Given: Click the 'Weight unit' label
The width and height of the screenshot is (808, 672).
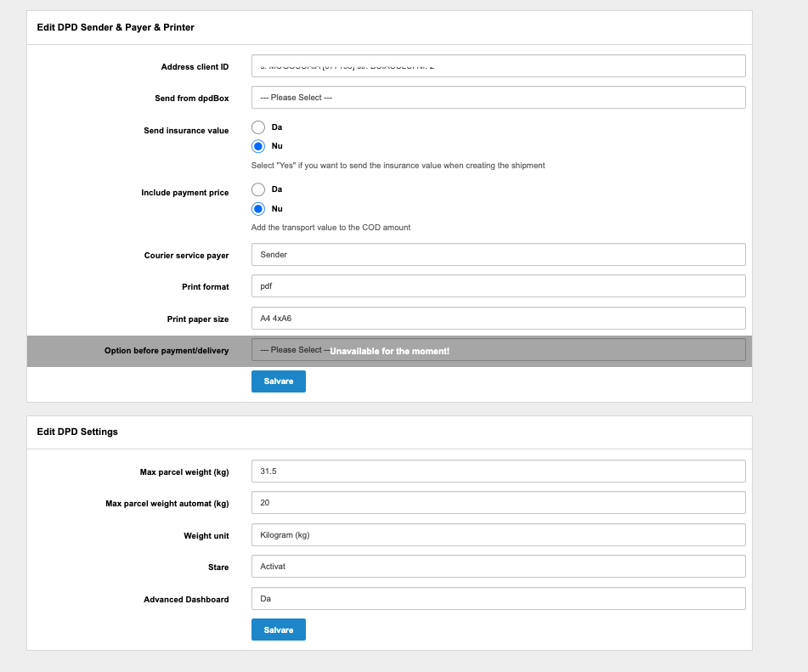Looking at the screenshot, I should click(x=206, y=536).
